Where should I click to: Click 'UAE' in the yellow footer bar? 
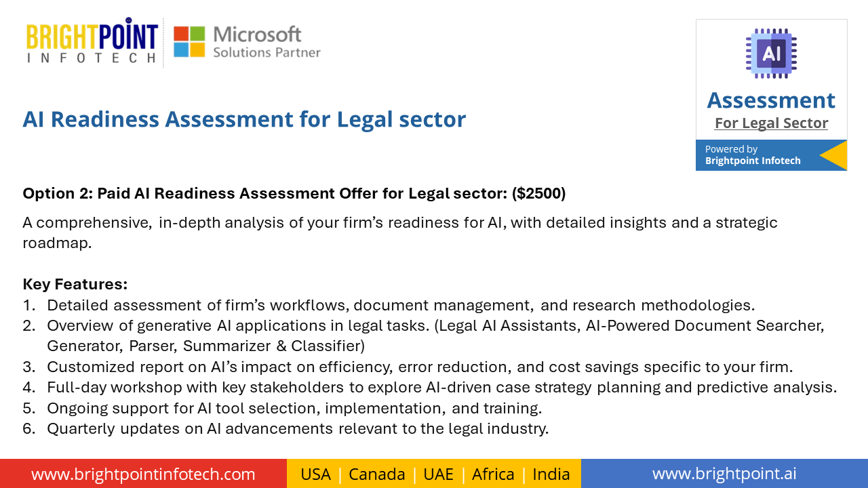pyautogui.click(x=438, y=474)
